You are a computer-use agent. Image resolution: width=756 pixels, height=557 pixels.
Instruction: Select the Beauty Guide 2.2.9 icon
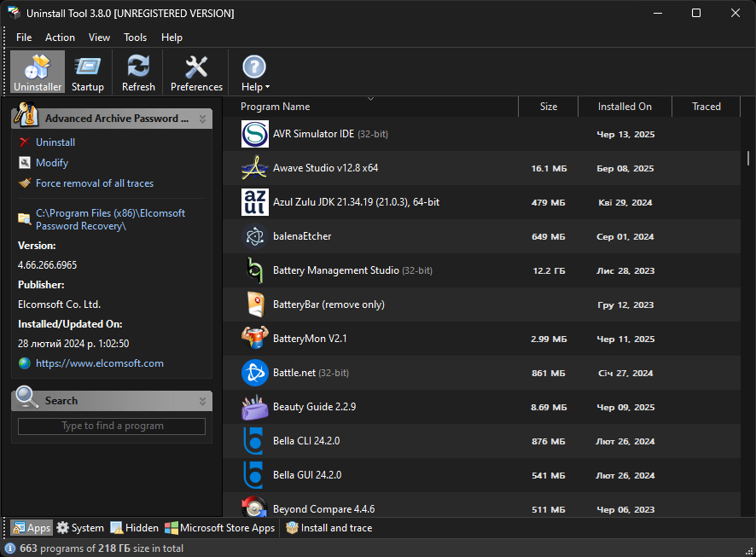254,407
